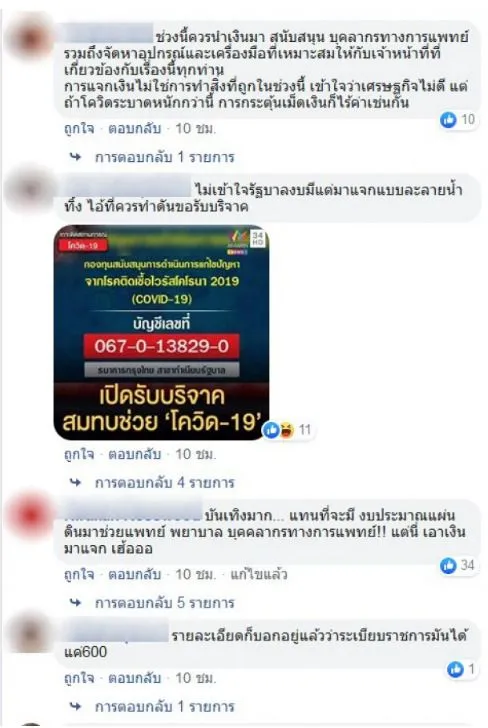This screenshot has height=728, width=488.
Task: Open second commenter's blurred profile avatar
Action: pos(31,188)
